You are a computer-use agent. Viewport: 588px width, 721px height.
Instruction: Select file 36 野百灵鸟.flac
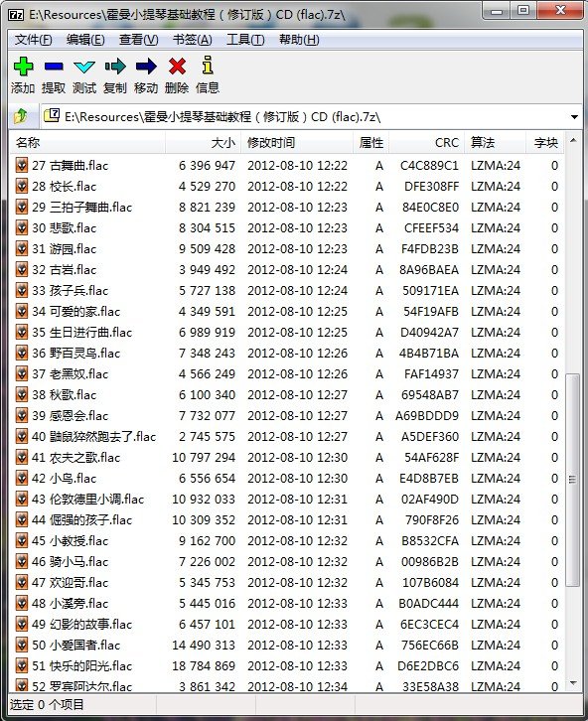coord(75,354)
